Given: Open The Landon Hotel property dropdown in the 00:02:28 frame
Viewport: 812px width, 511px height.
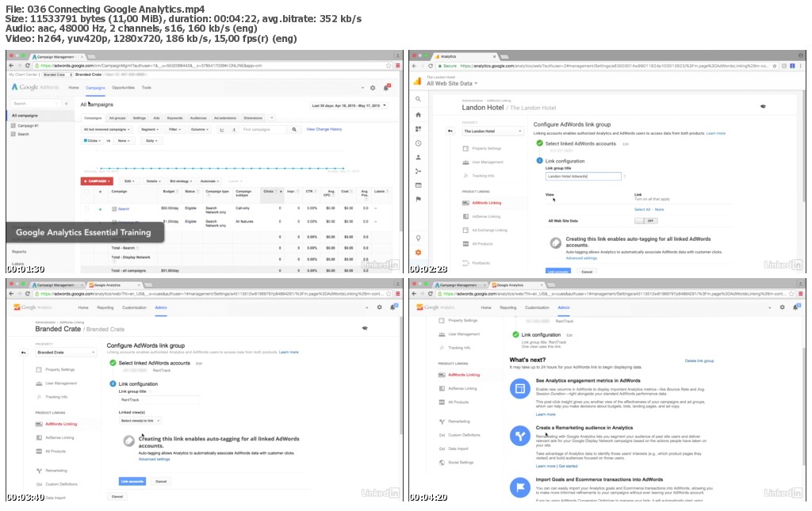Looking at the screenshot, I should coord(492,132).
